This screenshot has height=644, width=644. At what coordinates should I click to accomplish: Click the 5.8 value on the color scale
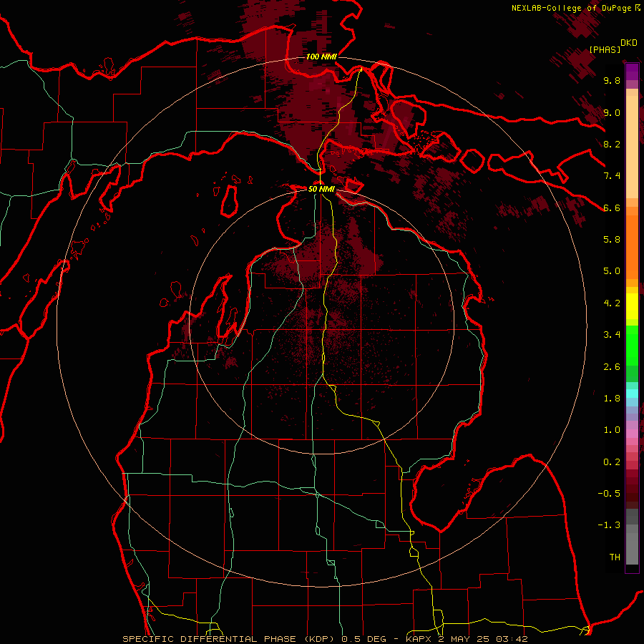click(612, 240)
